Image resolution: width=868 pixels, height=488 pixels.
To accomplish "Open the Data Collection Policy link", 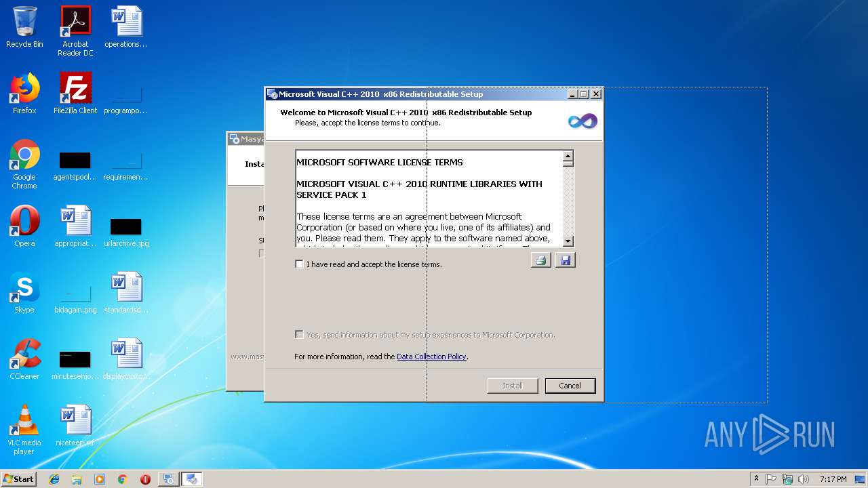I will coord(431,357).
